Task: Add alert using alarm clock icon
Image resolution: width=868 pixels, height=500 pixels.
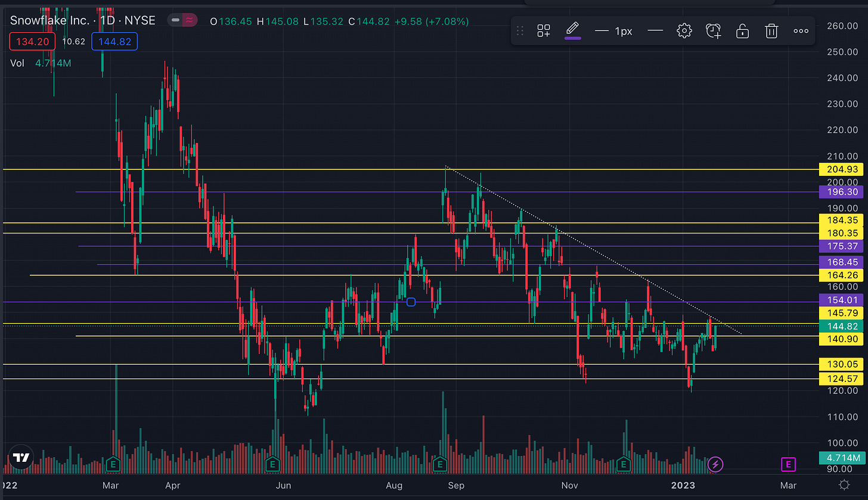Action: click(714, 31)
